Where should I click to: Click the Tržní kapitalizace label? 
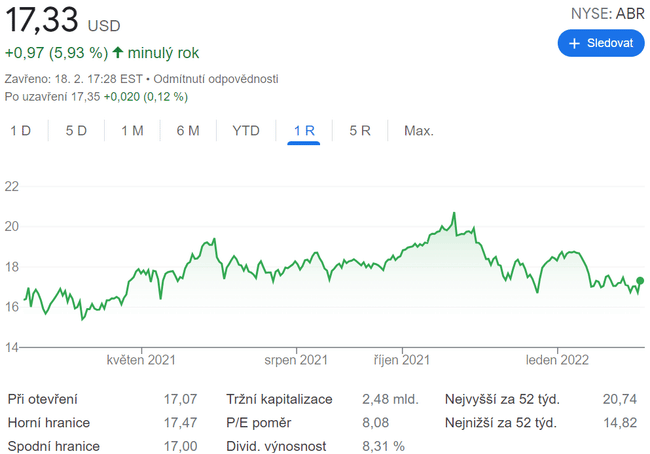click(279, 400)
